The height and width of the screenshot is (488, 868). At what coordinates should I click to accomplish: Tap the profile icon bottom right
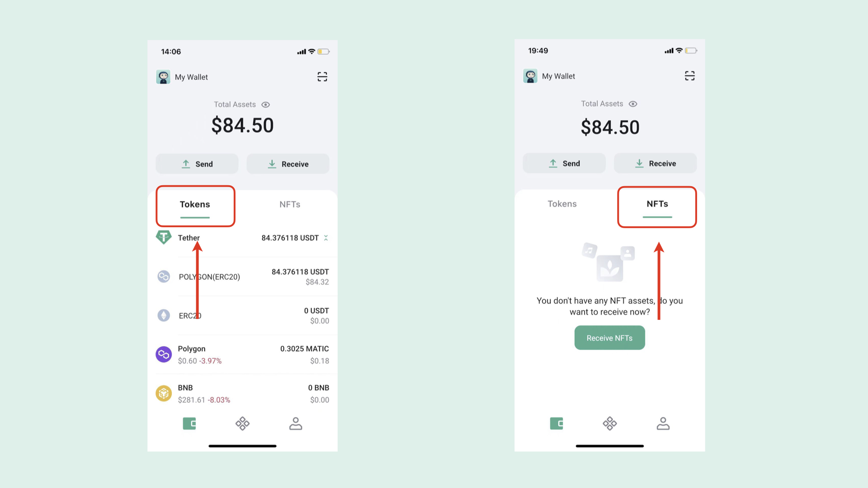663,424
